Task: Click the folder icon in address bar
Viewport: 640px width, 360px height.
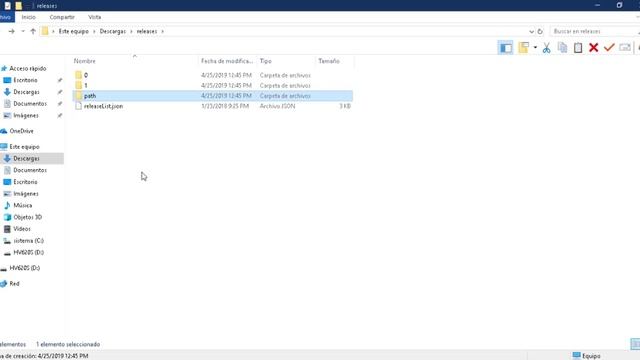Action: pyautogui.click(x=45, y=31)
